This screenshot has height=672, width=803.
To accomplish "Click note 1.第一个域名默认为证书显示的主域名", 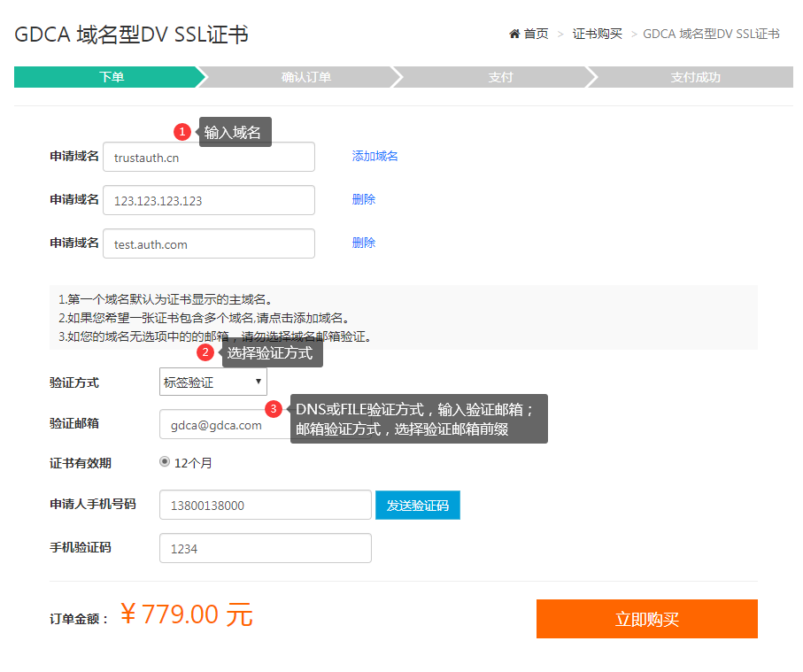I will [x=166, y=299].
